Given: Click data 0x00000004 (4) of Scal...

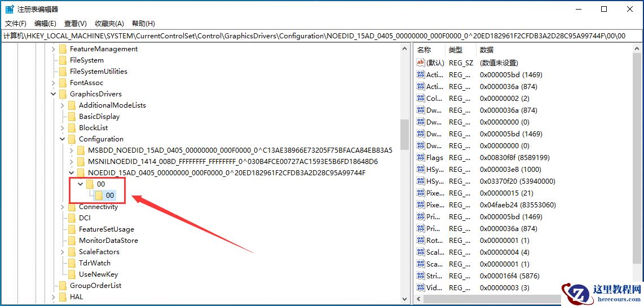Looking at the screenshot, I should (x=505, y=252).
